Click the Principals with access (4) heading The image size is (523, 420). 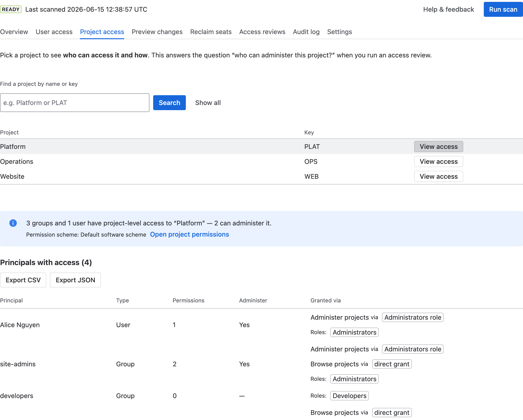46,262
